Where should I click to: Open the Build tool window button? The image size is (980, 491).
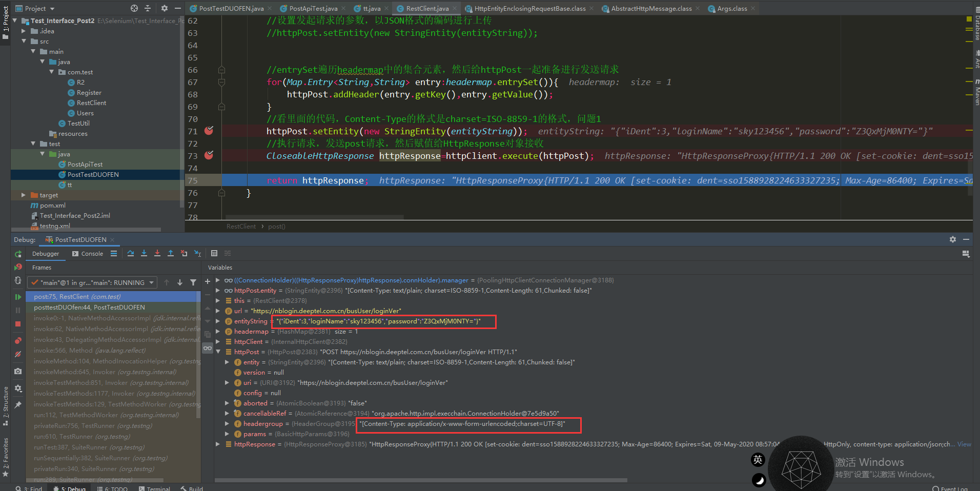tap(191, 488)
